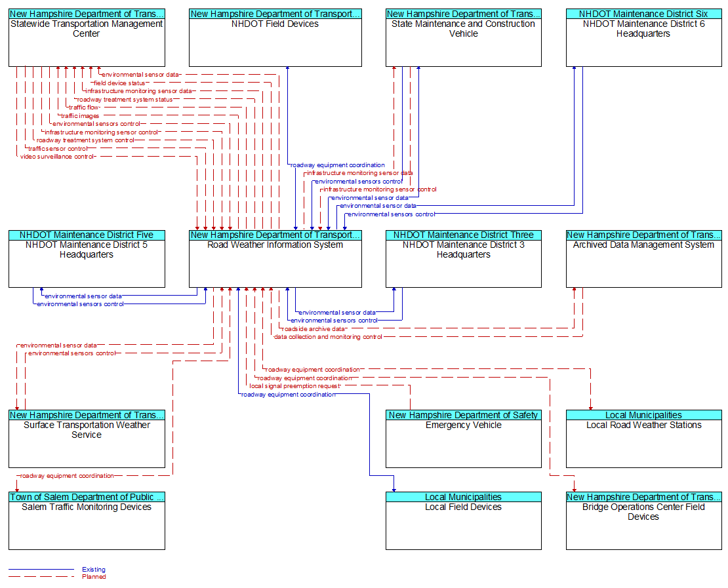Screen dimensions: 728x588
Task: Select the Surface Transportation Weather Service node
Action: tap(87, 439)
